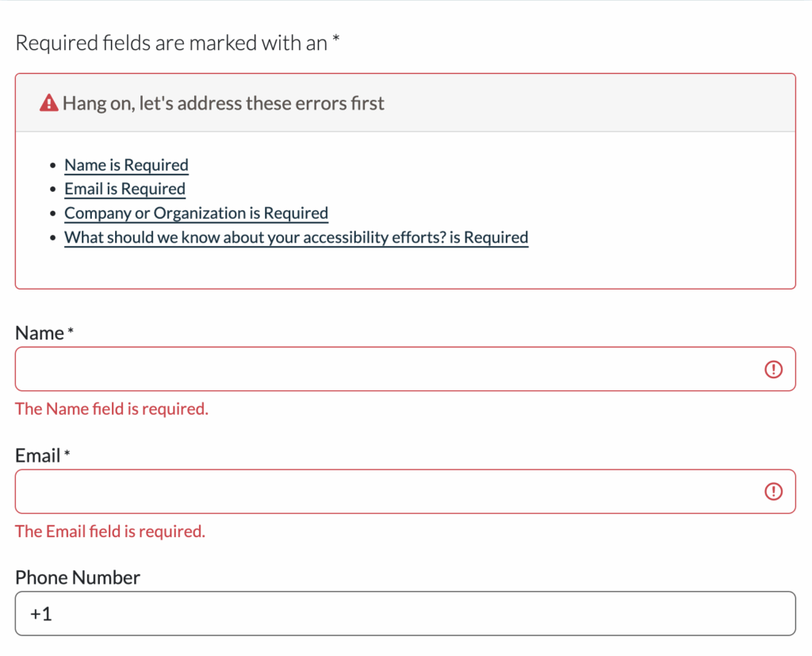812x656 pixels.
Task: Select the Phone Number field with +1
Action: (x=405, y=613)
